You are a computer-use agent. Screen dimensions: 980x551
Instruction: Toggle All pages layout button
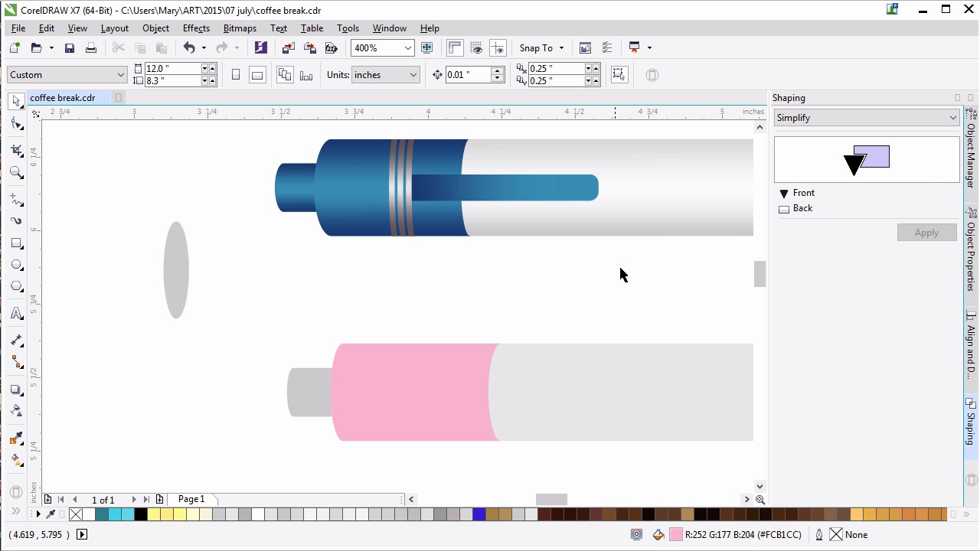285,75
